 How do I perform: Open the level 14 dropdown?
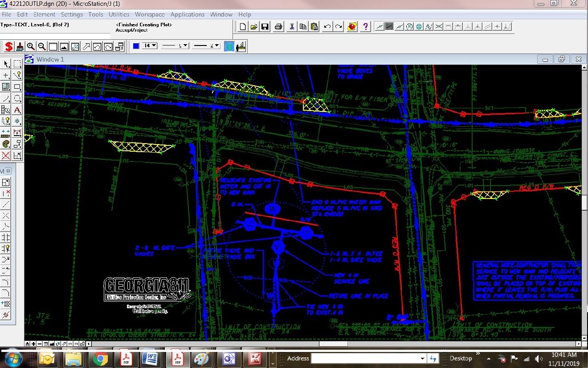(149, 46)
